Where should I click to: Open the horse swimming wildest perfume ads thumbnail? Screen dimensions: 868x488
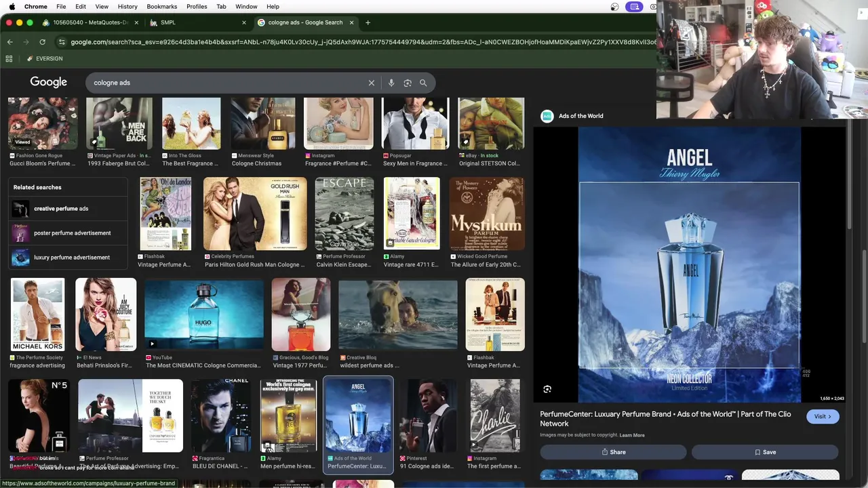click(x=398, y=314)
